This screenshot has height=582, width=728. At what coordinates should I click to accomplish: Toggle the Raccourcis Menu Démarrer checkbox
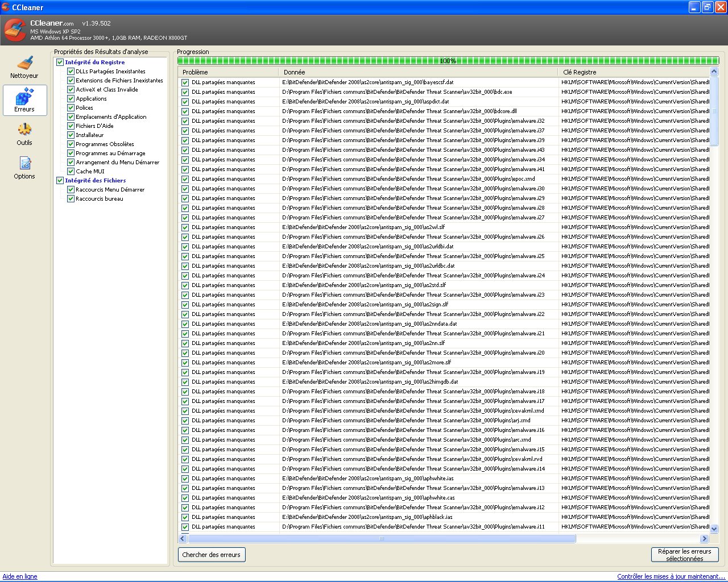(x=71, y=190)
